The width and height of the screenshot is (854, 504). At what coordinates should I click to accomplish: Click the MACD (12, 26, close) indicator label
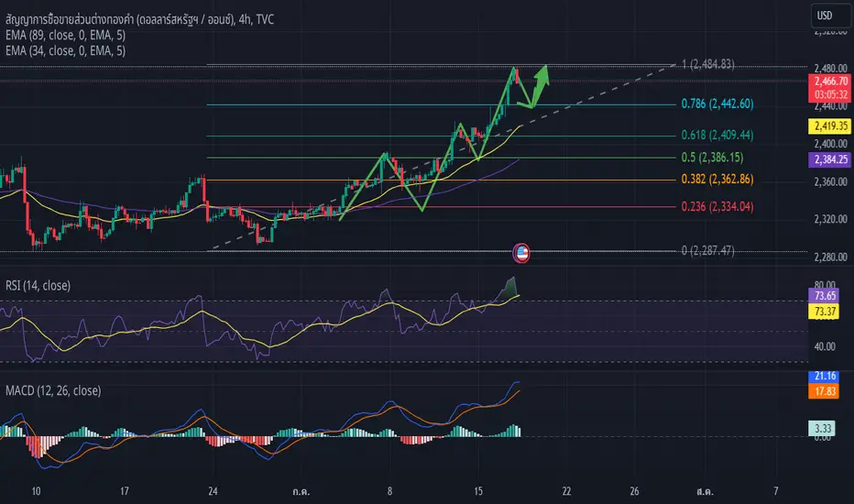pyautogui.click(x=53, y=390)
